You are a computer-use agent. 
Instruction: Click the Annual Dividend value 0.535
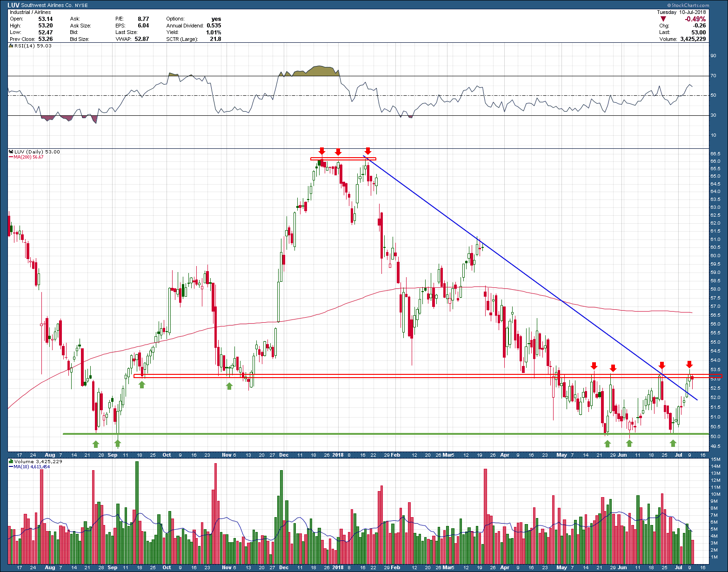214,26
